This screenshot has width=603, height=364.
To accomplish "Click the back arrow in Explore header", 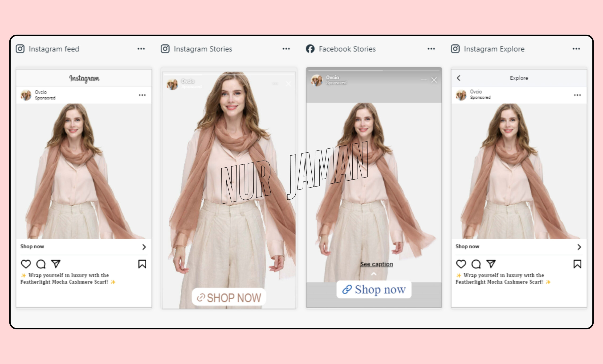I will point(459,78).
